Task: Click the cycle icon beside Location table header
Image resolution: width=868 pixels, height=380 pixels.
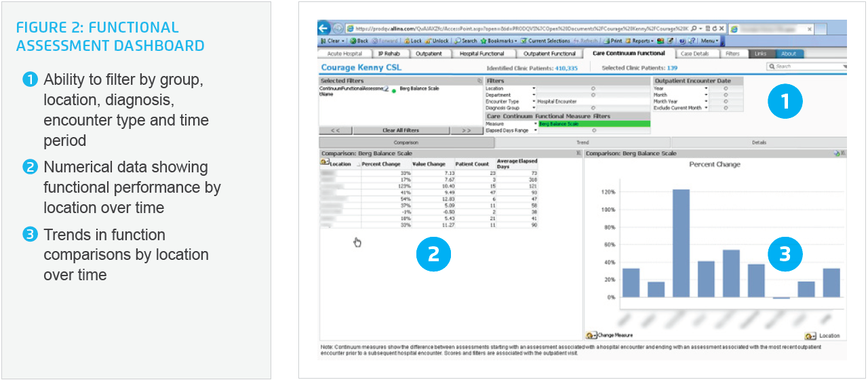Action: pos(324,163)
